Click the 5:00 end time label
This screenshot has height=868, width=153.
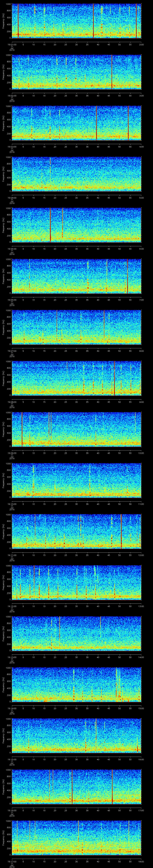(141, 197)
